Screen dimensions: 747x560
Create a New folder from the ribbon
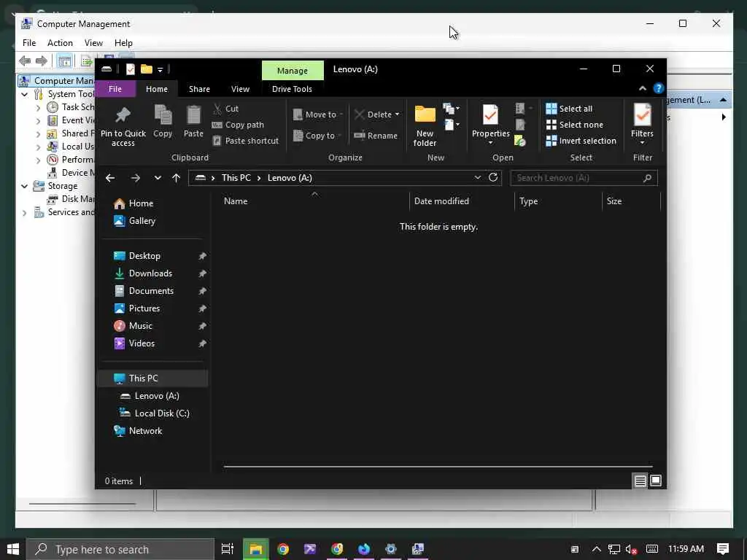(x=425, y=125)
